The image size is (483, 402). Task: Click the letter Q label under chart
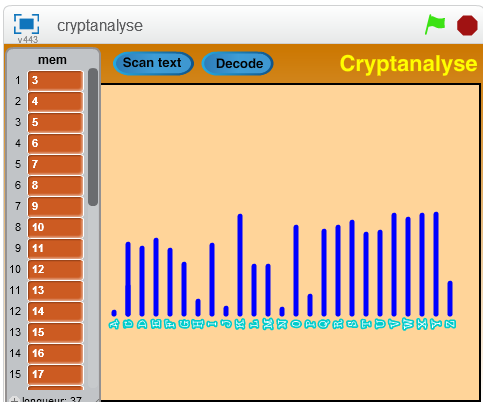(x=324, y=324)
